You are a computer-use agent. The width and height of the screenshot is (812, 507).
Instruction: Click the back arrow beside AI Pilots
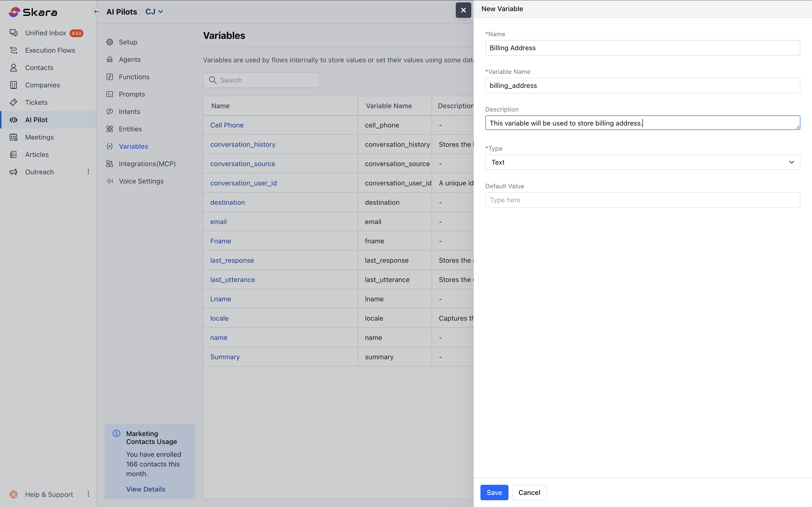coord(97,12)
